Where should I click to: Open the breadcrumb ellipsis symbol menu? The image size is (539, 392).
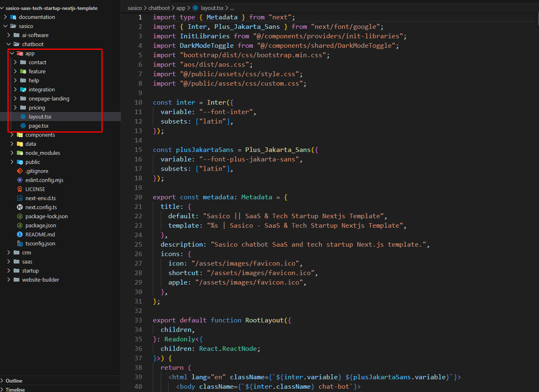pos(232,8)
